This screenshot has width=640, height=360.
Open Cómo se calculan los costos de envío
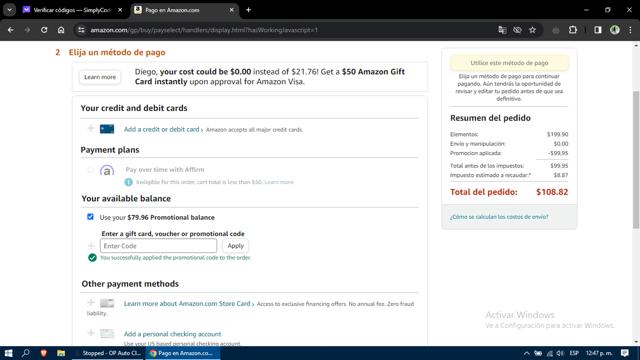(499, 217)
